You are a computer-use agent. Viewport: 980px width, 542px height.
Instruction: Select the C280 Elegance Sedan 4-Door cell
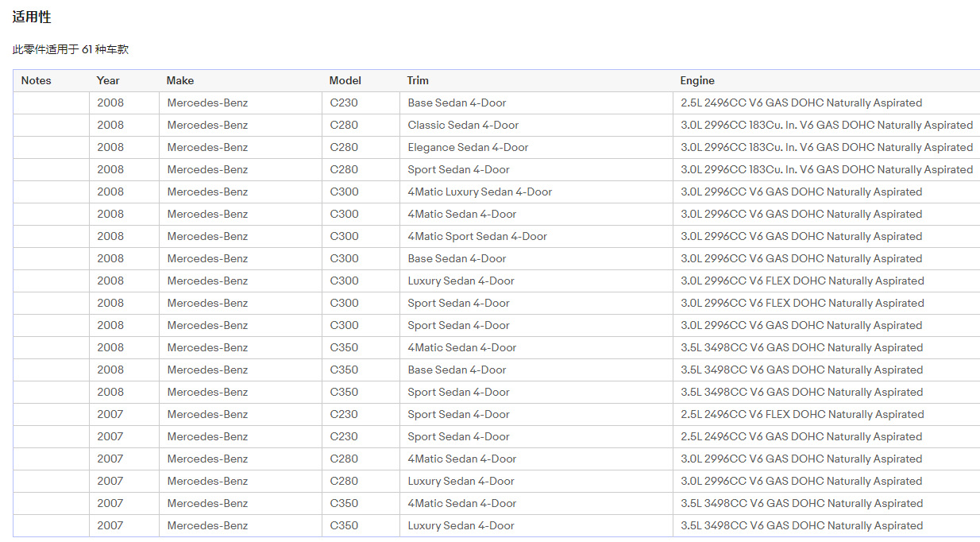point(536,147)
